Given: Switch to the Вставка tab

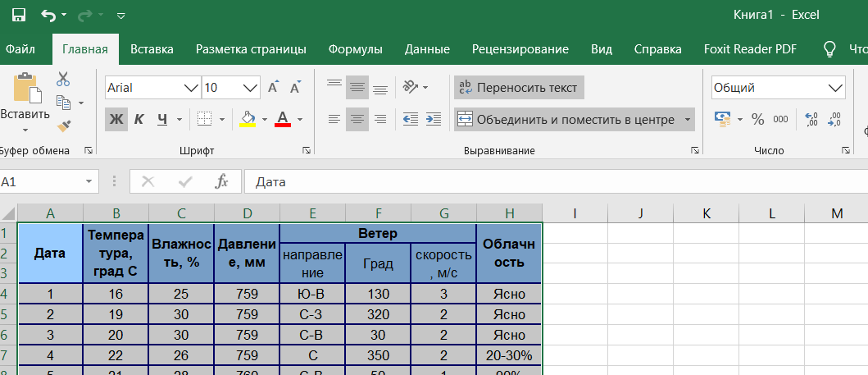Looking at the screenshot, I should [x=152, y=49].
